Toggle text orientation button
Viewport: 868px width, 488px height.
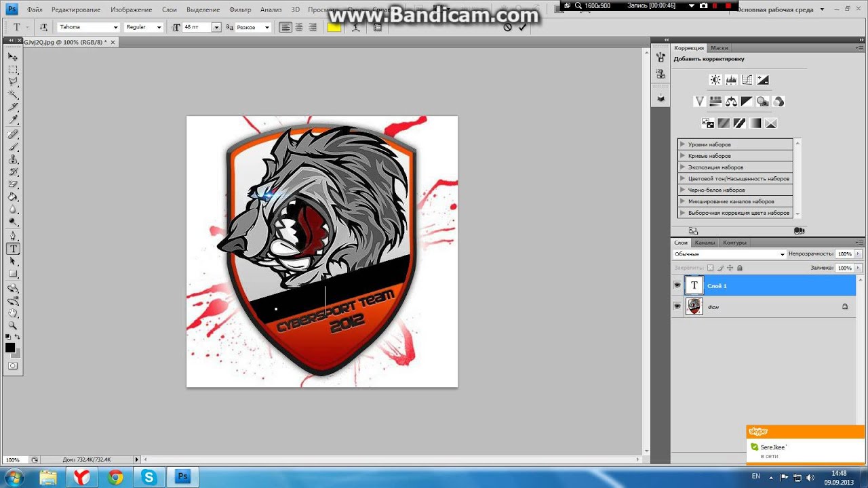click(43, 27)
